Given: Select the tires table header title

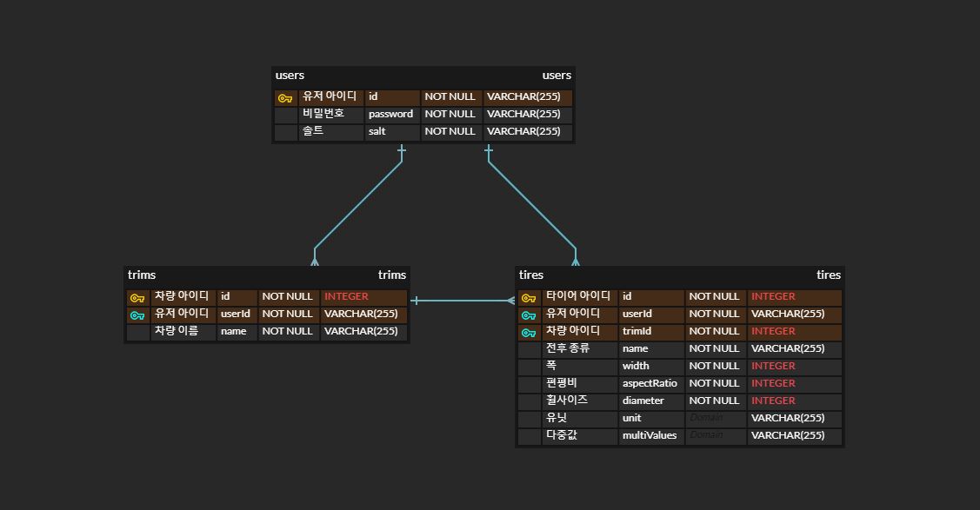Looking at the screenshot, I should (531, 275).
